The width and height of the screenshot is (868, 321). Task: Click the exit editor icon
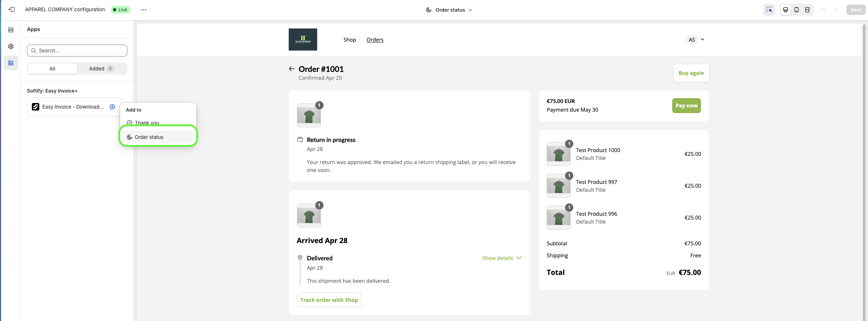(12, 10)
